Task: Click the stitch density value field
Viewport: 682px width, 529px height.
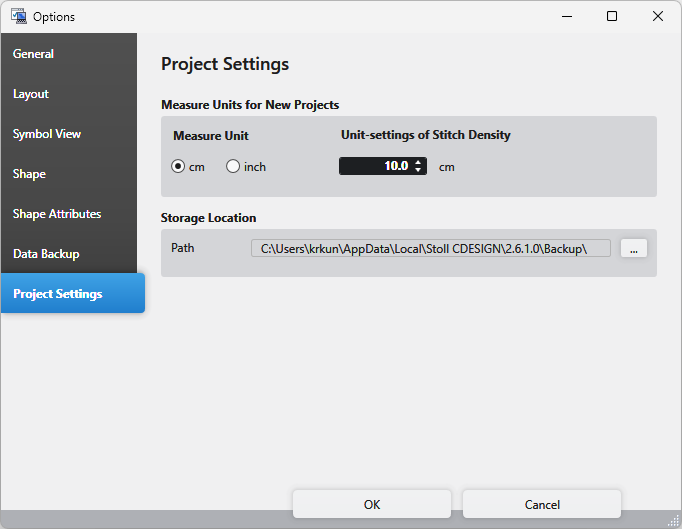Action: (x=375, y=167)
